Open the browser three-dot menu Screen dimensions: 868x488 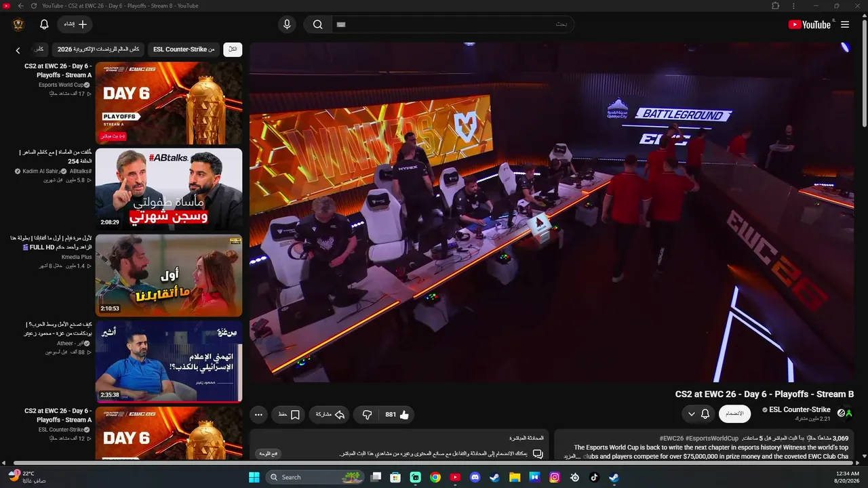pos(793,6)
